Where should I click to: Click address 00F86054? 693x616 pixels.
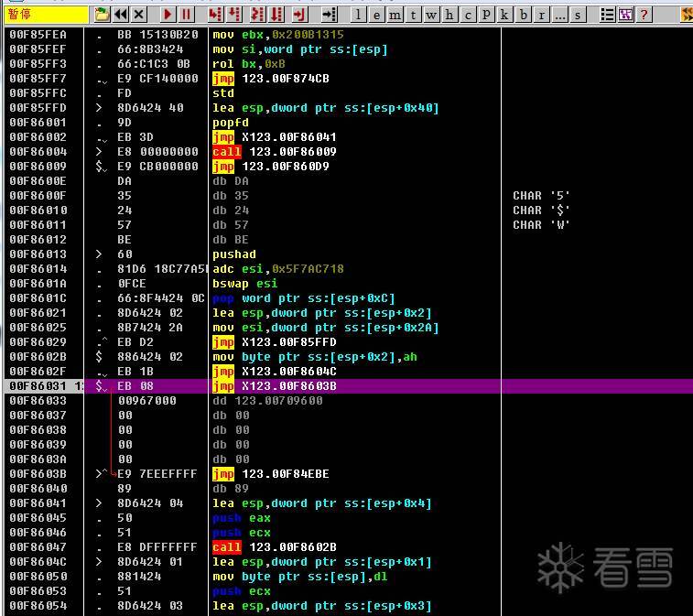click(x=38, y=606)
